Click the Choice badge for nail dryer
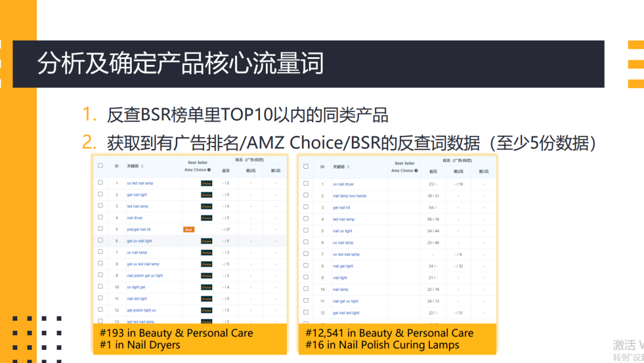Screen dimensions: 644x363 click(206, 217)
